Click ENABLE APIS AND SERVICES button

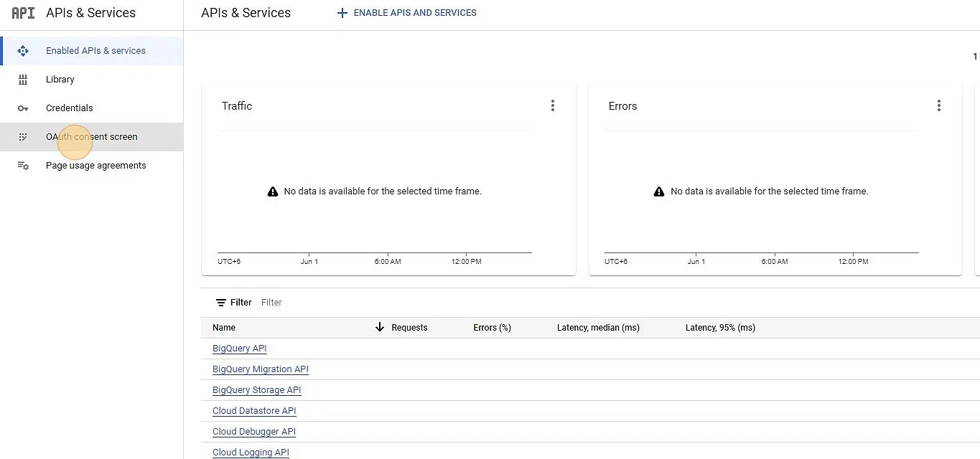(x=406, y=13)
